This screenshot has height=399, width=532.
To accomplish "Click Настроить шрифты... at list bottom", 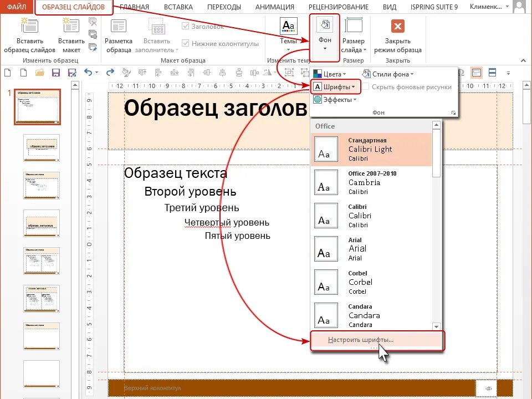I will pos(377,340).
